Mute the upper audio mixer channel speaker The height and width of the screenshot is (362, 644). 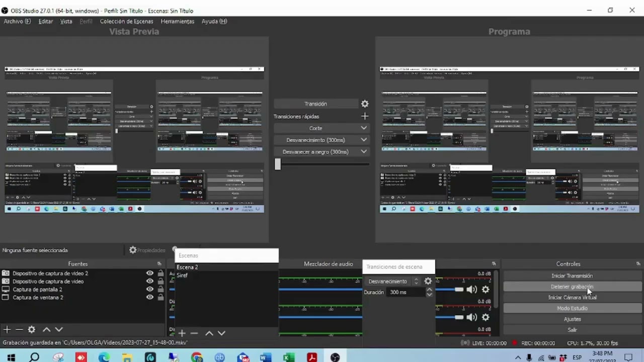(x=471, y=289)
